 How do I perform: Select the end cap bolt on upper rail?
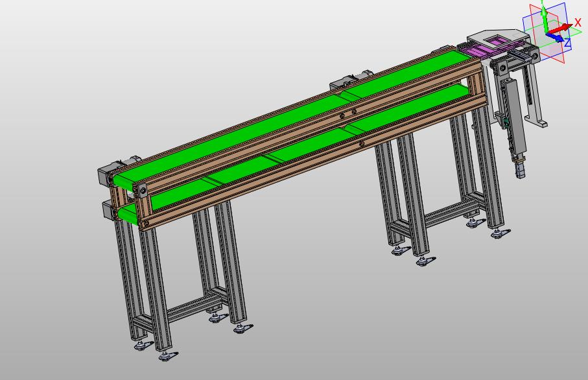[x=143, y=191]
